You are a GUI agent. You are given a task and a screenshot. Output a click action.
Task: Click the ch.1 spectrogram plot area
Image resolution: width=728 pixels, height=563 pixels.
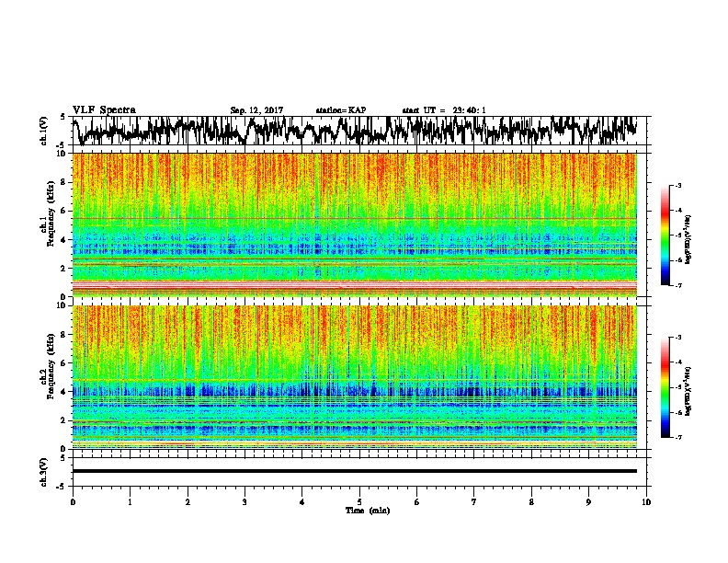tap(355, 224)
